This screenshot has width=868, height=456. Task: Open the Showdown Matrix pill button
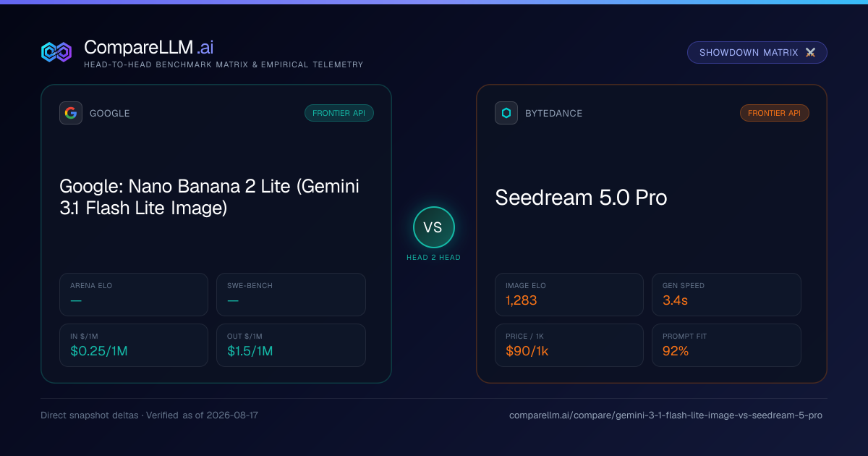pyautogui.click(x=757, y=53)
